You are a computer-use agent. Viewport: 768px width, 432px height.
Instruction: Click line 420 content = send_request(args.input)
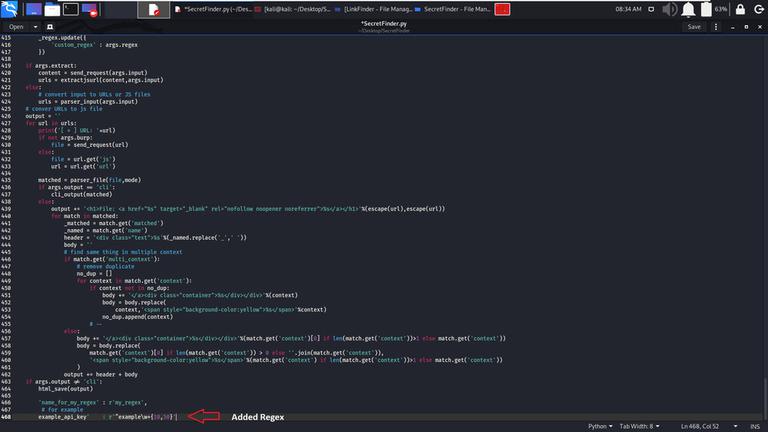(x=93, y=73)
